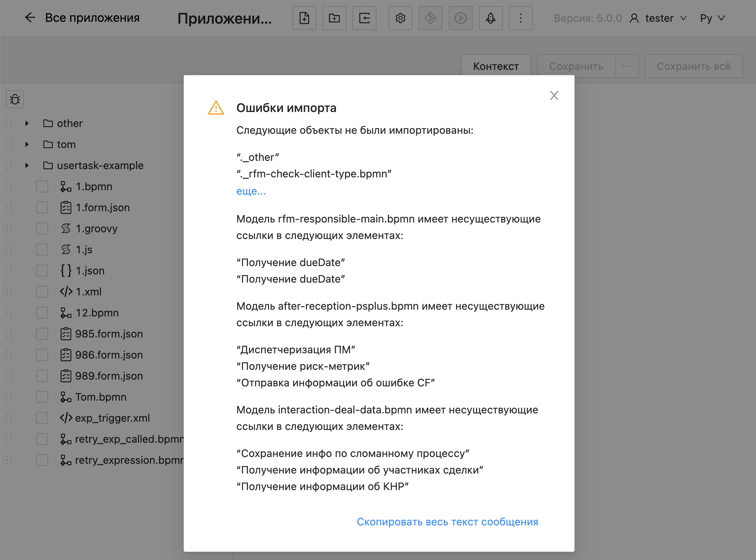756x560 pixels.
Task: Tick the checkbox next to 1.groovy
Action: [42, 229]
